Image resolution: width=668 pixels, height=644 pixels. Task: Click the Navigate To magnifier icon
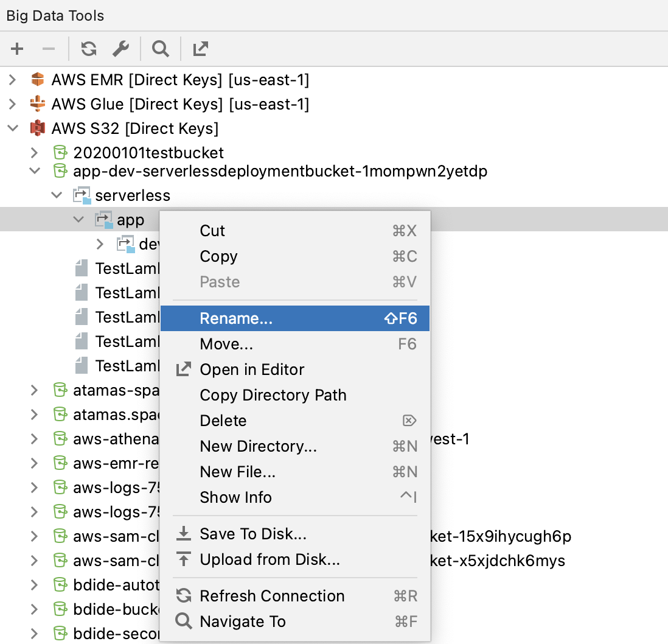coord(184,621)
